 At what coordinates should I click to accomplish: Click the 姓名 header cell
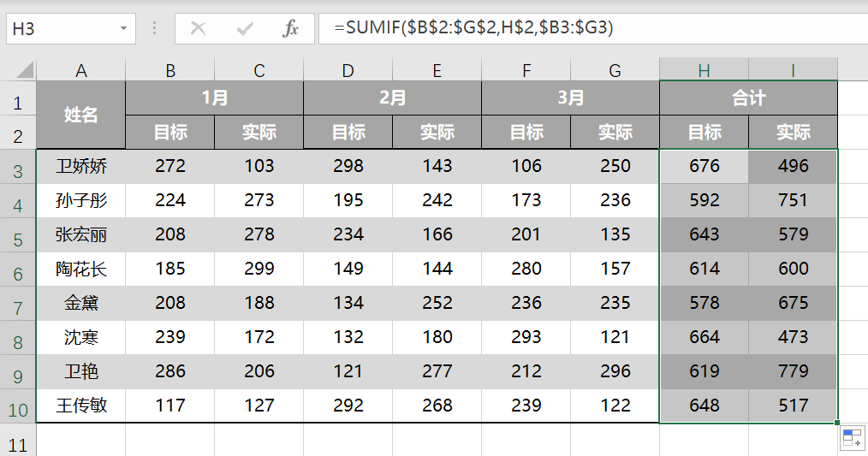pyautogui.click(x=81, y=115)
